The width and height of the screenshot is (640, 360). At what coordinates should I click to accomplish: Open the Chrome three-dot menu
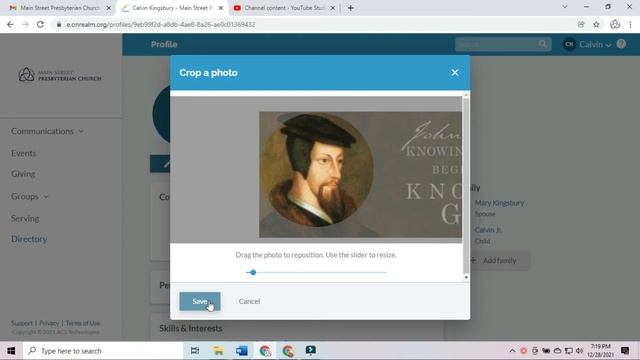pyautogui.click(x=631, y=24)
